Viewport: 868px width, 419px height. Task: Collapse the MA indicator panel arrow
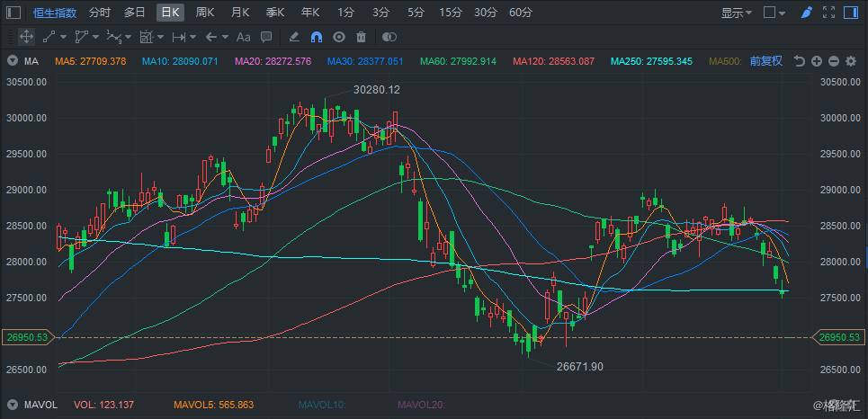tap(12, 61)
